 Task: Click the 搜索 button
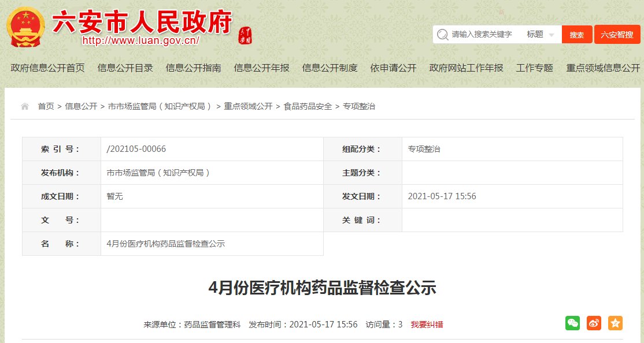click(x=577, y=35)
